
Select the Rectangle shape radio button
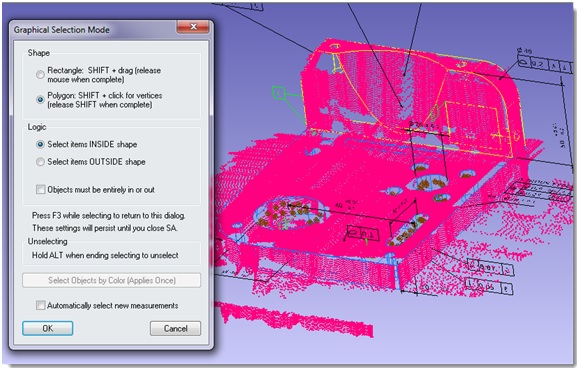(40, 74)
